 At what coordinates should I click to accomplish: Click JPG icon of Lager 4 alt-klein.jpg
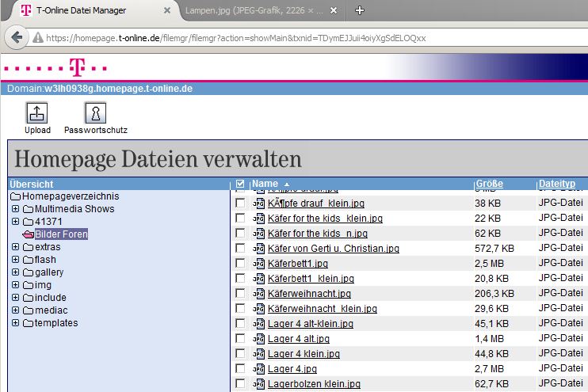pyautogui.click(x=259, y=323)
